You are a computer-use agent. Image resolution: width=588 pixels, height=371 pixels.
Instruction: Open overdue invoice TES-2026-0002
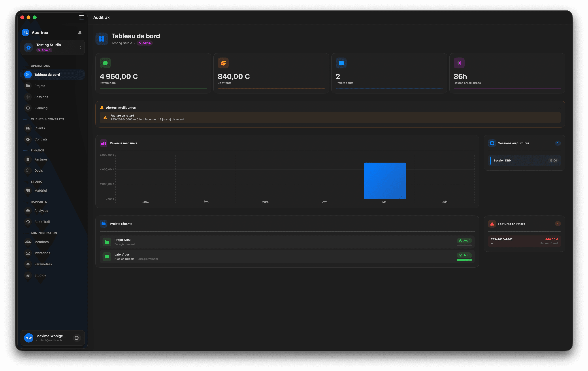[x=524, y=241]
